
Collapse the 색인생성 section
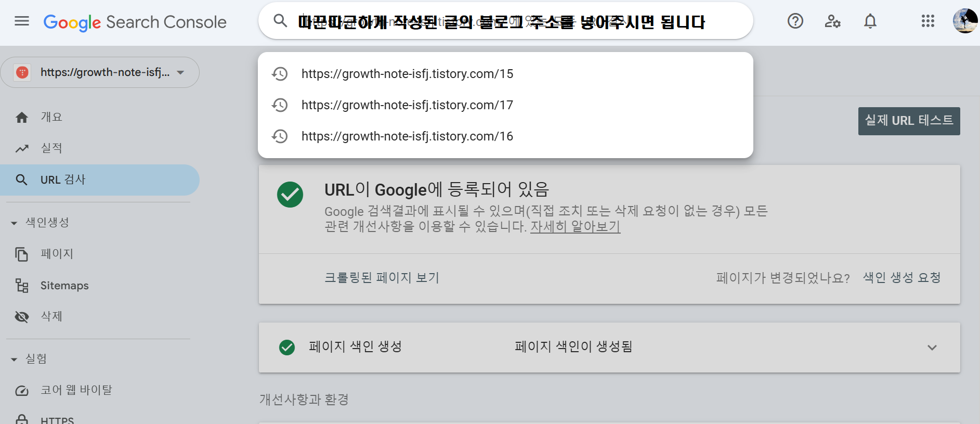click(40, 223)
